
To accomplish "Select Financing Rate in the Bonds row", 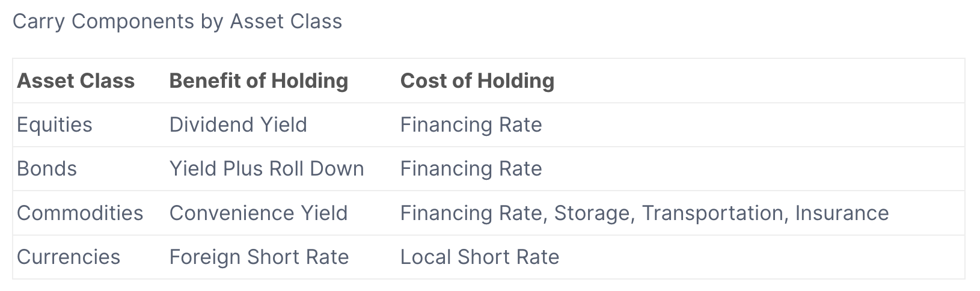I will pos(471,169).
